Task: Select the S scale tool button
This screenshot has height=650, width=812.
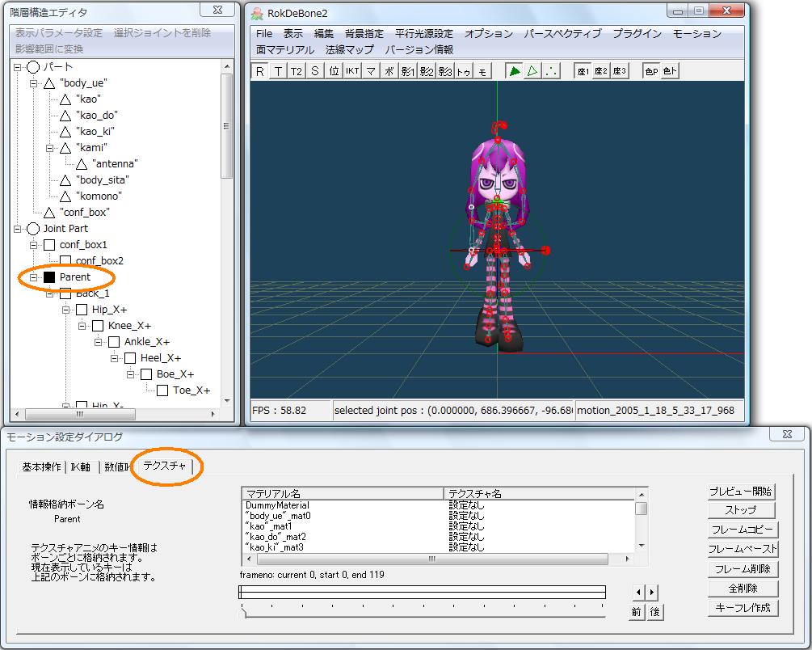Action: point(315,71)
